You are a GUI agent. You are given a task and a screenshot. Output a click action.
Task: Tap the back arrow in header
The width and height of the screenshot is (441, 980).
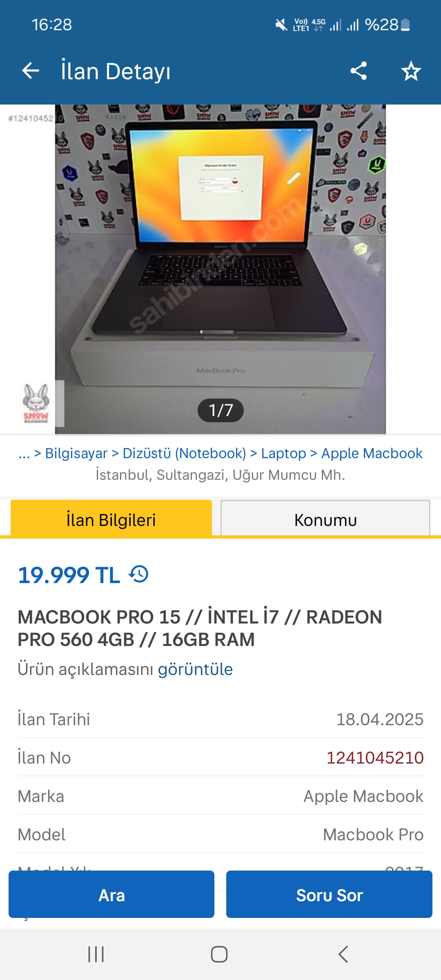tap(31, 71)
